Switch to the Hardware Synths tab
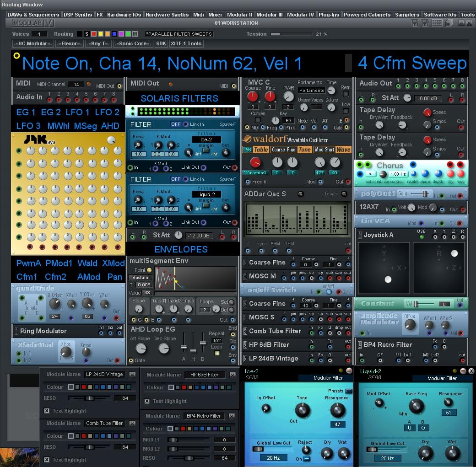 [x=167, y=15]
